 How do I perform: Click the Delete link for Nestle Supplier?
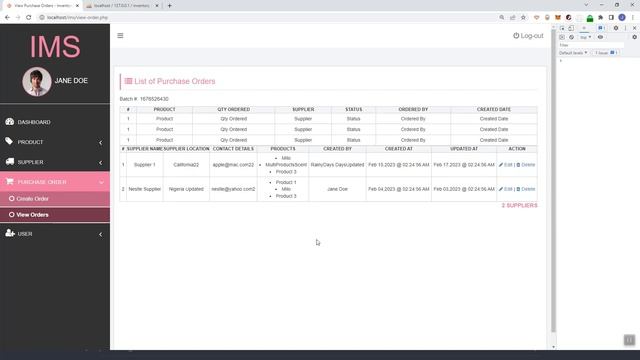pos(528,189)
